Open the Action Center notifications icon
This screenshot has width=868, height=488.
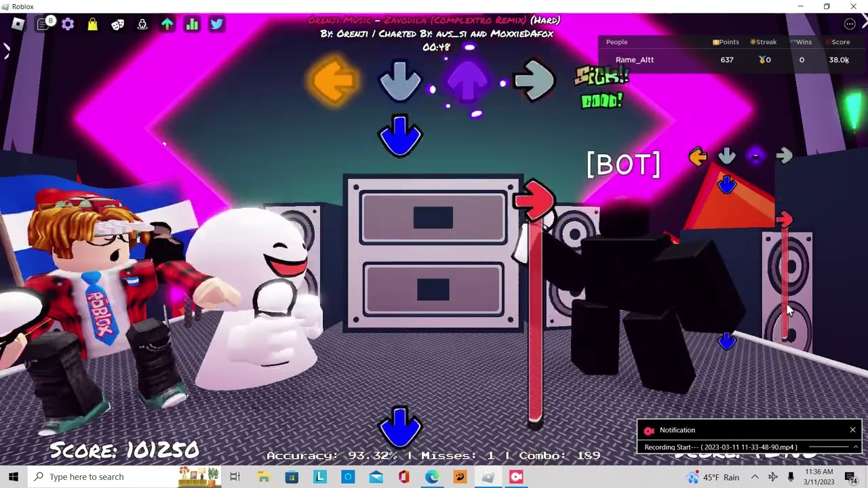point(850,477)
